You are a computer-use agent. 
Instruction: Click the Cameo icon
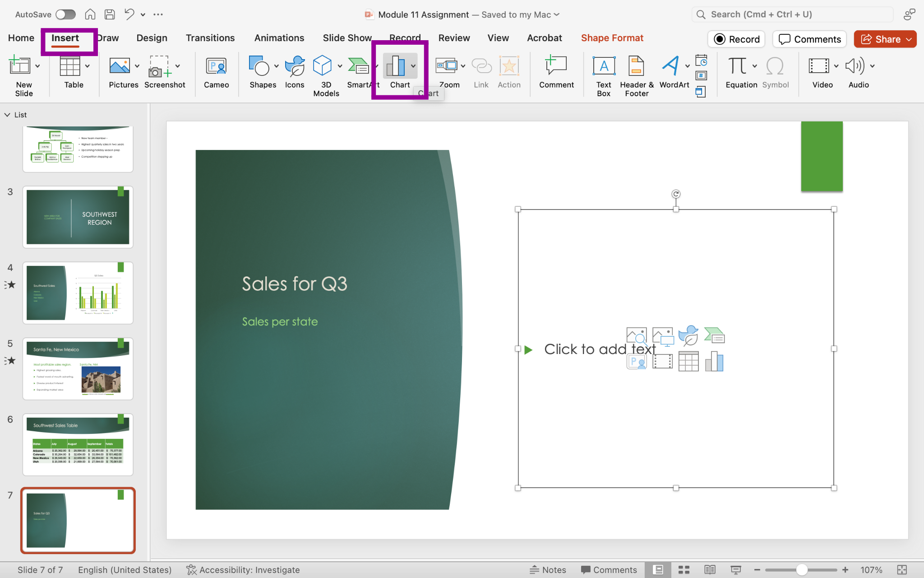(216, 66)
